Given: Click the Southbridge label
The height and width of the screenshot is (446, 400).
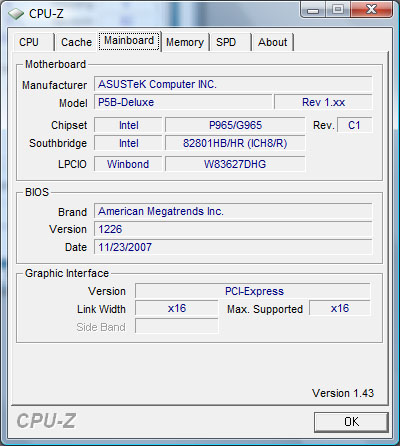Looking at the screenshot, I should [x=58, y=143].
